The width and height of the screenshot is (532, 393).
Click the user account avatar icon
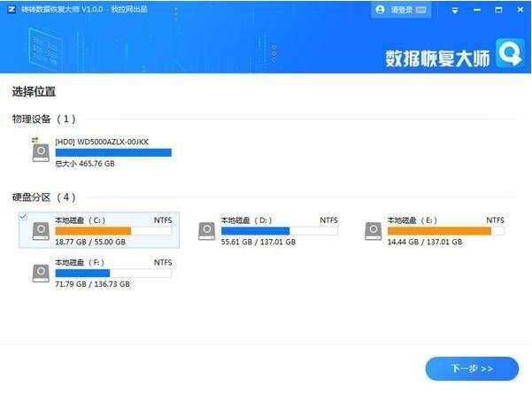pyautogui.click(x=380, y=10)
